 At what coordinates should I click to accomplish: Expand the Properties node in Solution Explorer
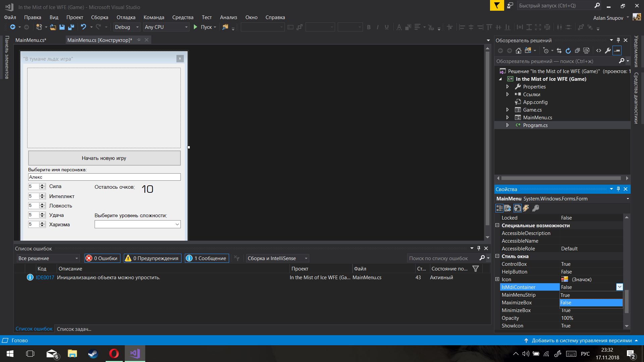[507, 86]
